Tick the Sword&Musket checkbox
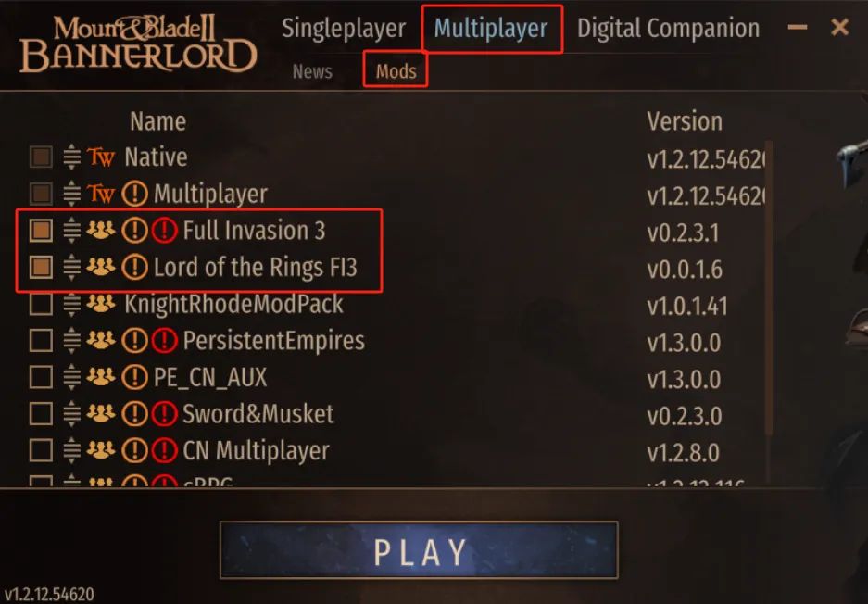The height and width of the screenshot is (604, 868). point(41,414)
